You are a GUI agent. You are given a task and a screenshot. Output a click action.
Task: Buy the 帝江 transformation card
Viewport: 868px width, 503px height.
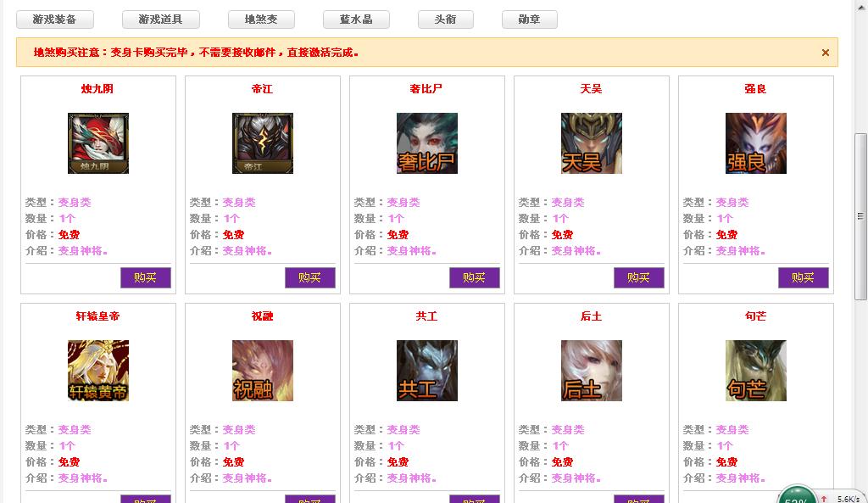pyautogui.click(x=310, y=277)
